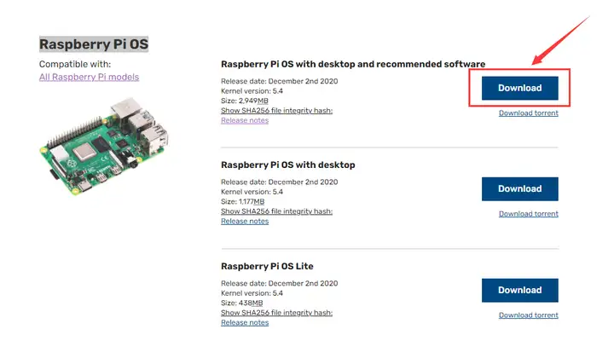Click the red arrow annotation
Image resolution: width=614 pixels, height=364 pixels.
click(561, 39)
